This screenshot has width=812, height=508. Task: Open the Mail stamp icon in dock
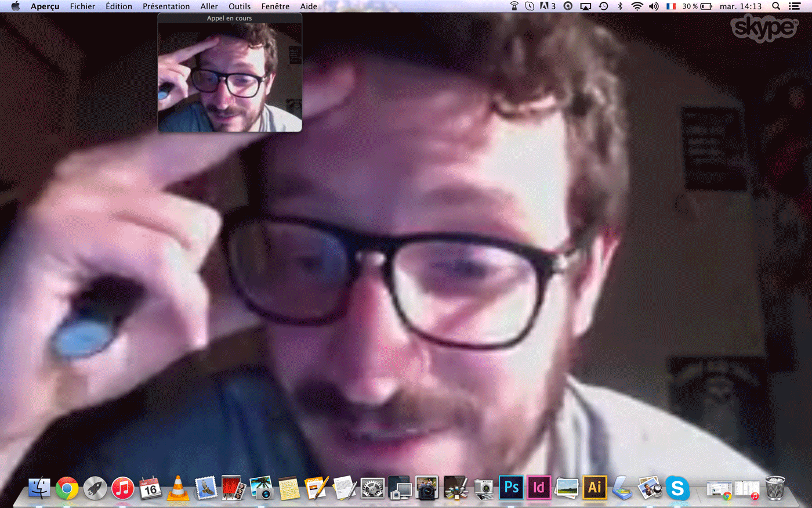206,488
